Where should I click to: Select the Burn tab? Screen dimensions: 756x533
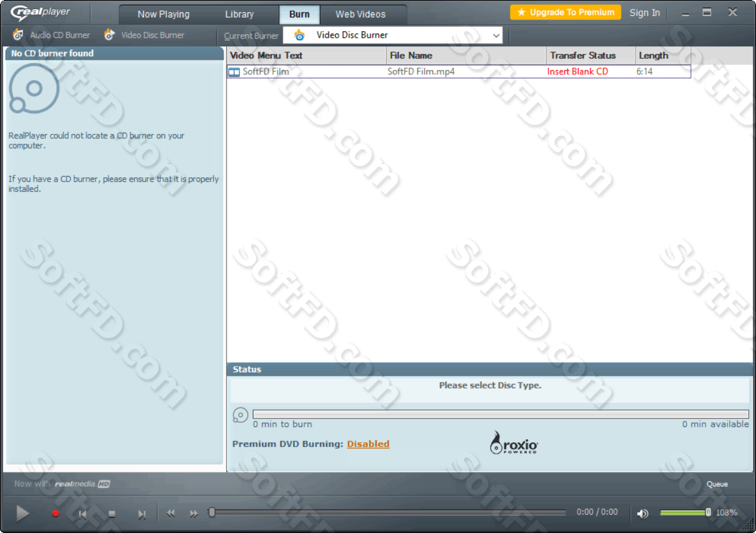click(299, 14)
